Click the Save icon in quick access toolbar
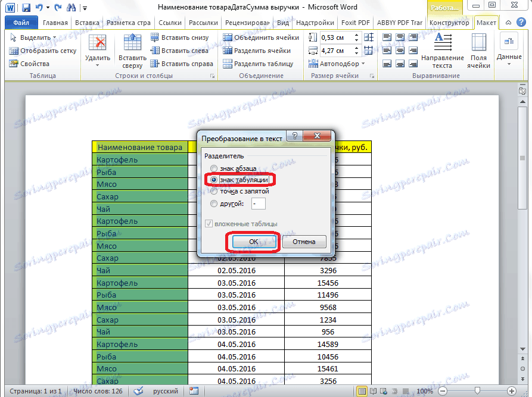 click(26, 8)
